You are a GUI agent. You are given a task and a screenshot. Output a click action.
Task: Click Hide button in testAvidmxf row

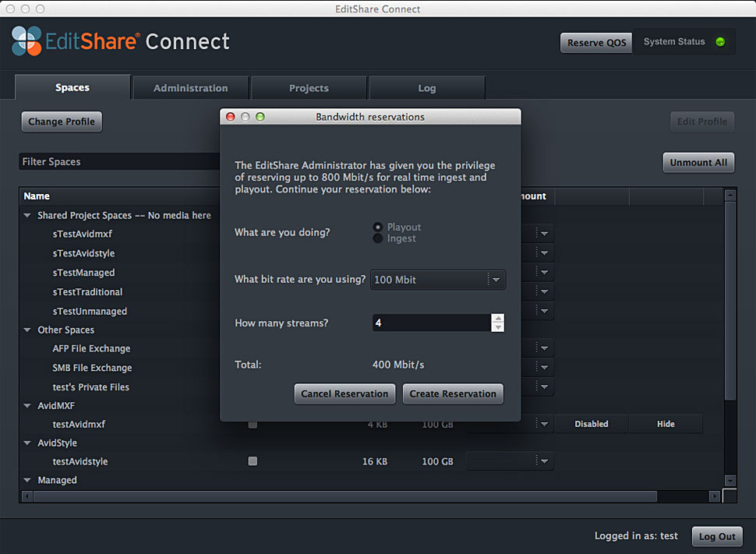click(x=666, y=424)
